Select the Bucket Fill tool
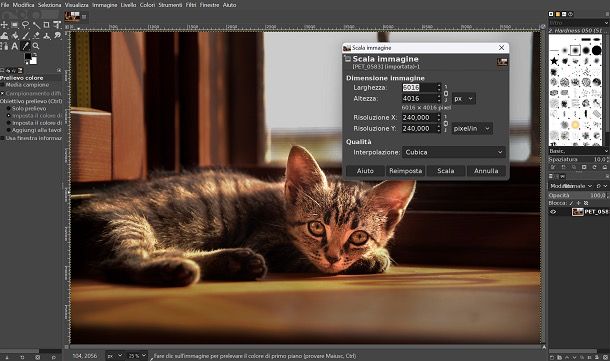The width and height of the screenshot is (610, 361). point(15,35)
